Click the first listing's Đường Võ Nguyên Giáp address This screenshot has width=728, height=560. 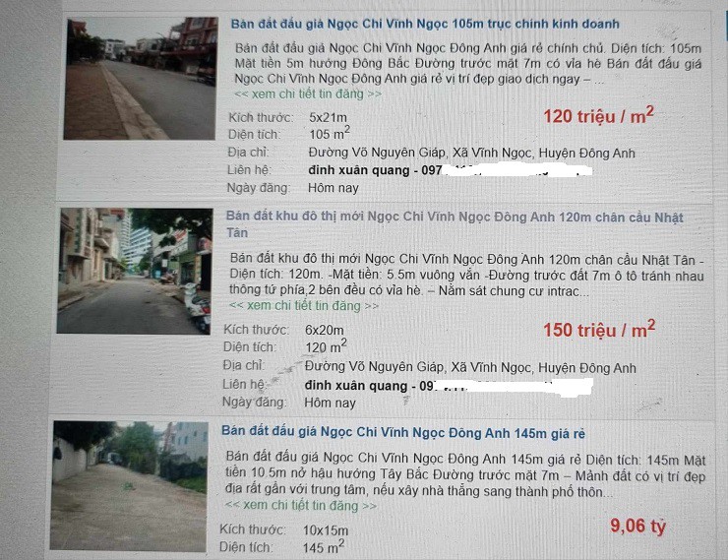pos(471,153)
